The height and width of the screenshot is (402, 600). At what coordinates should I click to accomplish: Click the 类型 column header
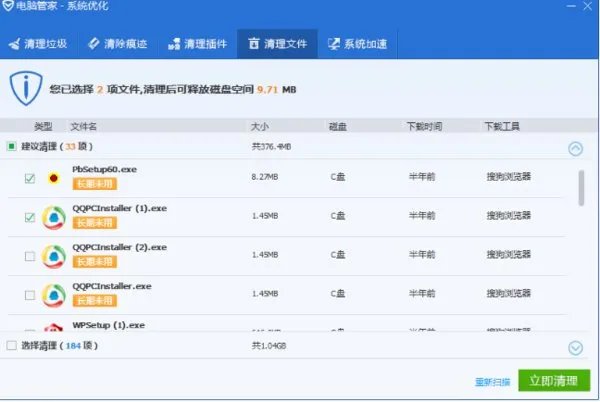coord(43,126)
